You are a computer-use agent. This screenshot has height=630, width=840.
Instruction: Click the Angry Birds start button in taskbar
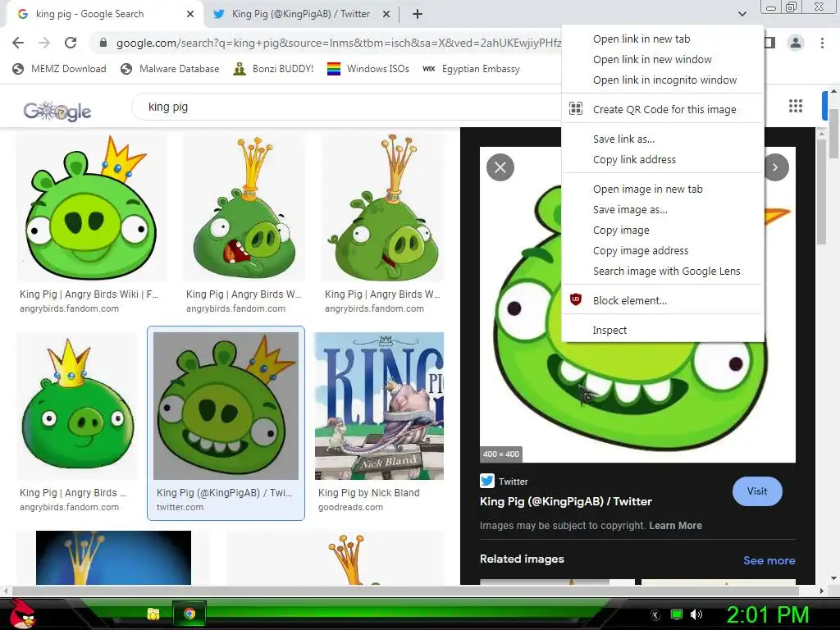[x=22, y=614]
